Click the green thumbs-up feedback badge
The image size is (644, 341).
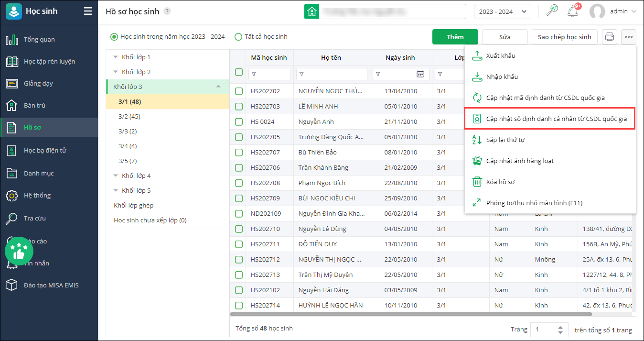[x=19, y=251]
